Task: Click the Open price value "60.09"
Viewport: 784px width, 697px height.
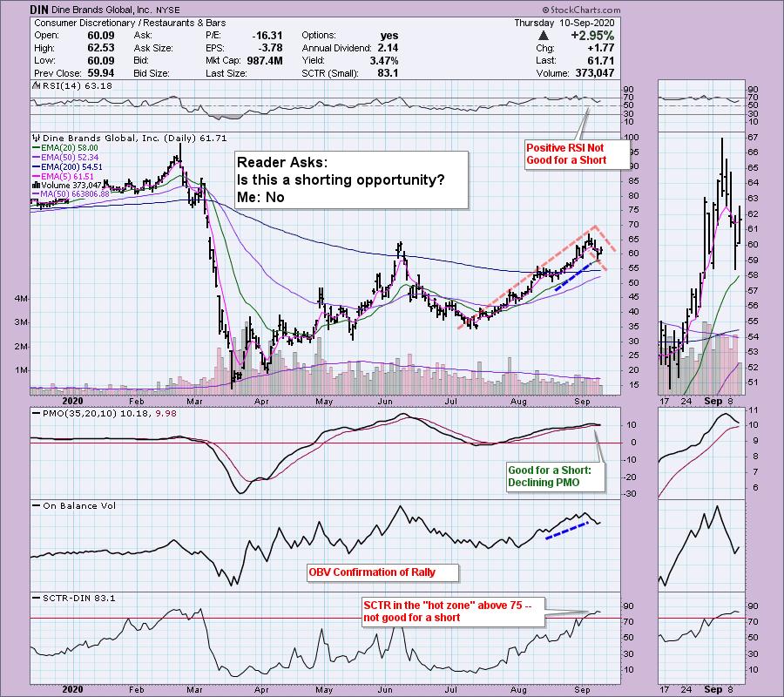Action: point(101,36)
